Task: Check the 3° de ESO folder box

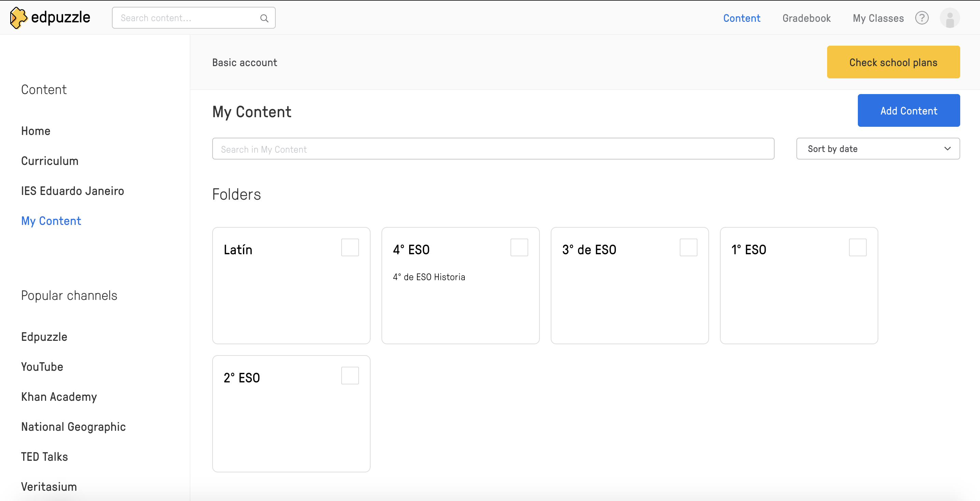Action: click(688, 247)
